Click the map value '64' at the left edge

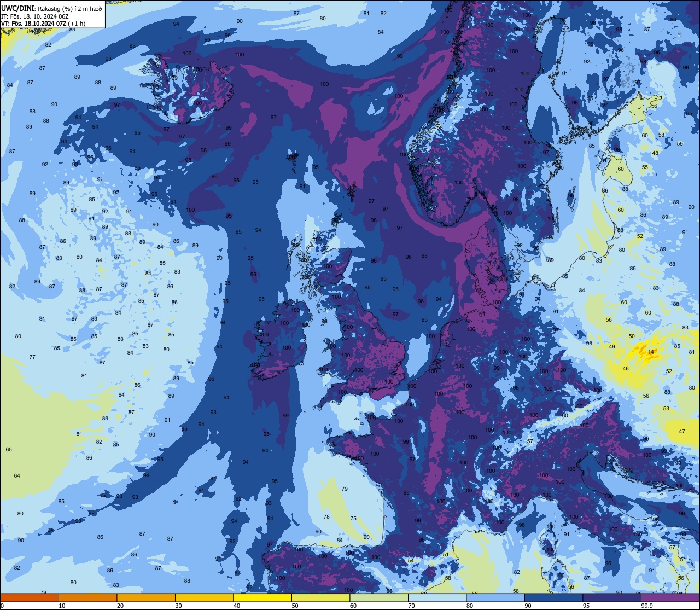tap(17, 476)
